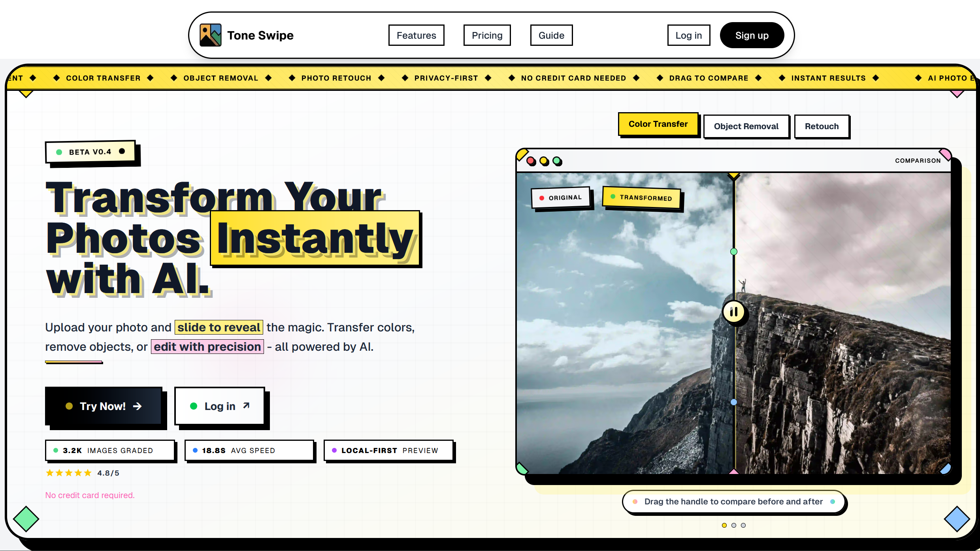Click the yellow dot on the mock browser window
This screenshot has height=551, width=980.
click(x=543, y=161)
